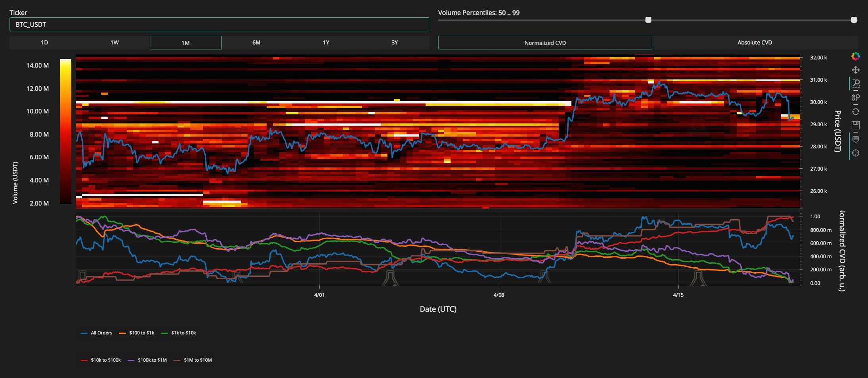Toggle the Hover tooltip tool
Viewport: 868px width, 378px height.
point(855,139)
